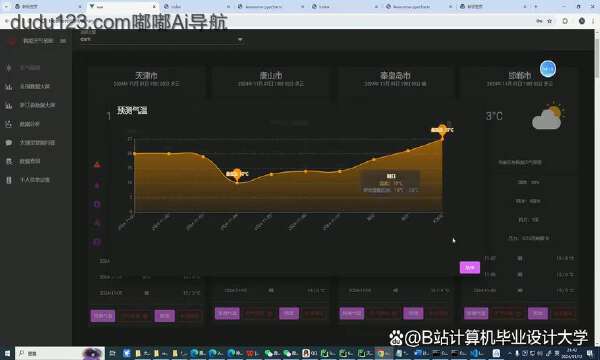
Task: Bookmark page with the star icon
Action: [549, 21]
